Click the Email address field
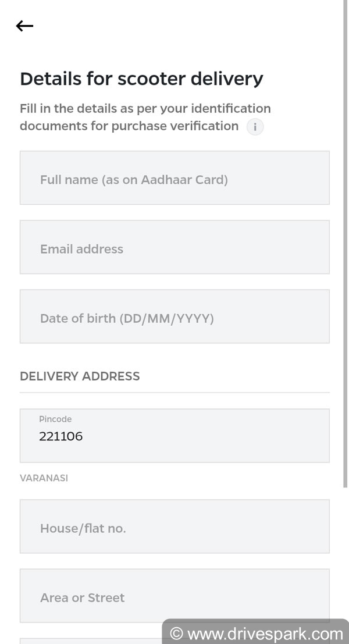This screenshot has width=349, height=644. click(x=174, y=248)
